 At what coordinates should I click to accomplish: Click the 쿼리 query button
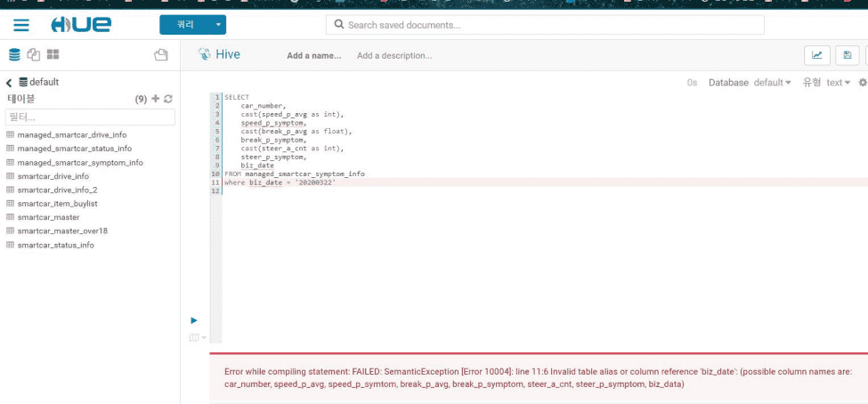pyautogui.click(x=185, y=25)
